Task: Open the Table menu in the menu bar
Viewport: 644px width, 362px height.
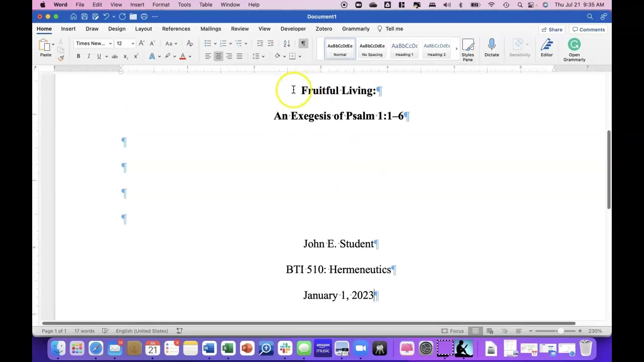Action: [x=206, y=5]
